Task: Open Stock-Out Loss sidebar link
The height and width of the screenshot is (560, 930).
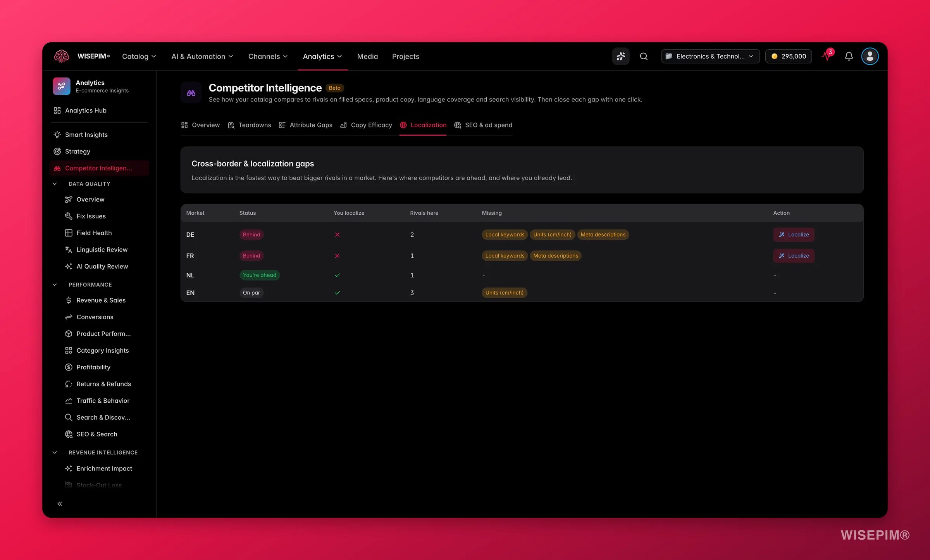Action: click(99, 485)
